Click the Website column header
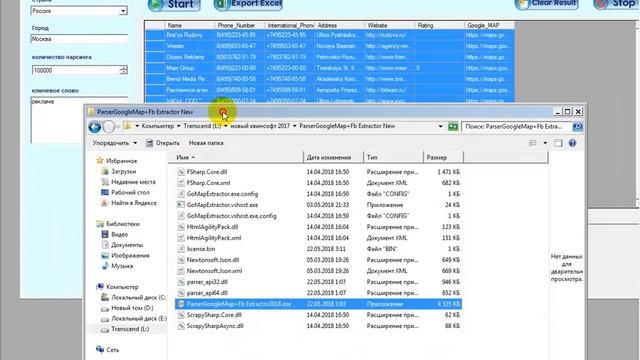Screen dimensions: 640x360 click(389, 25)
